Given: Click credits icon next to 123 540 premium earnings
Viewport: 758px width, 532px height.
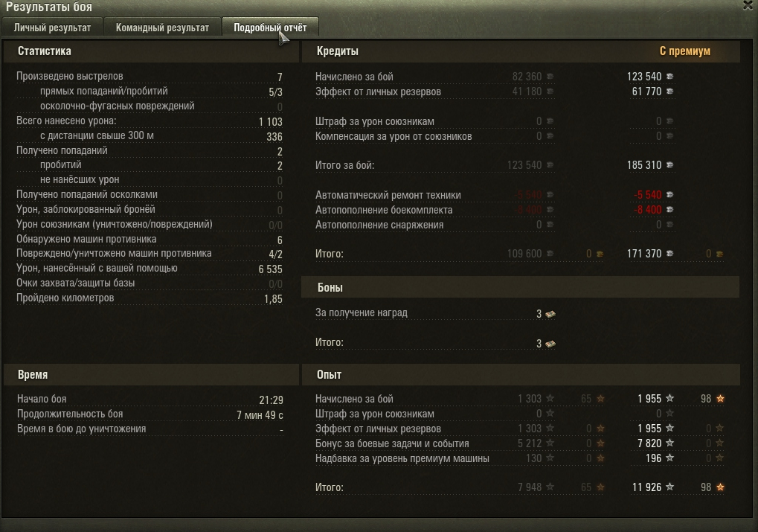Looking at the screenshot, I should tap(670, 77).
